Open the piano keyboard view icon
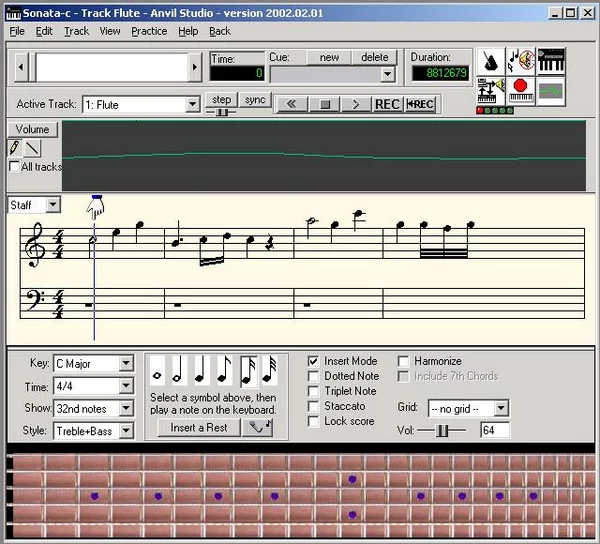 pos(551,62)
